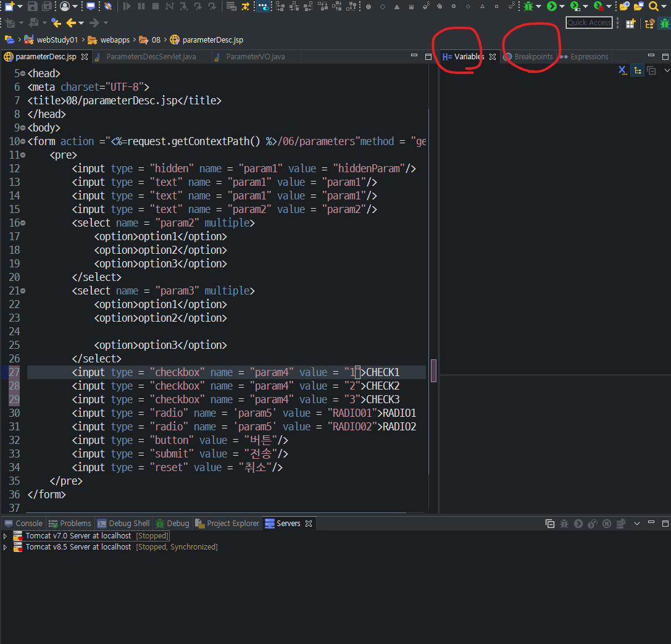Click the Step Into icon

(x=184, y=6)
